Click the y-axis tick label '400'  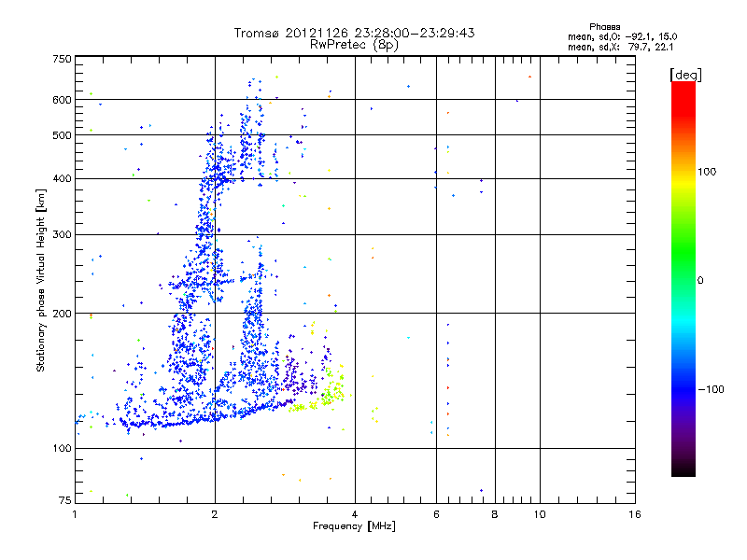(x=62, y=179)
